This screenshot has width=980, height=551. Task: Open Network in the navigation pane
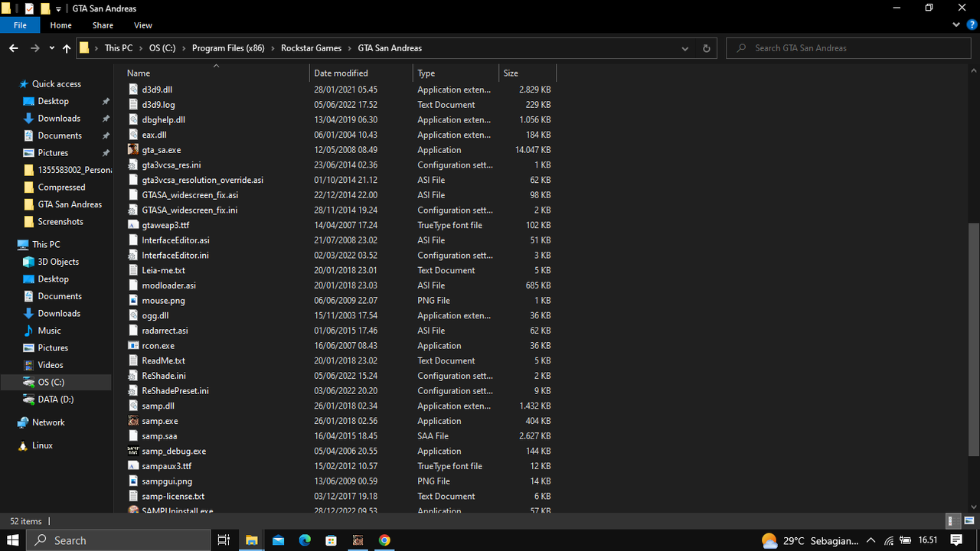coord(48,422)
